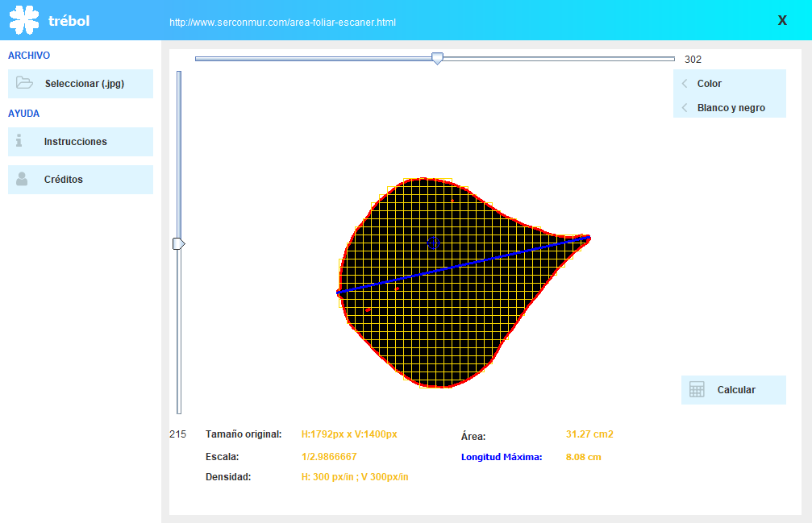Screen dimensions: 812x523
Task: Click the horizontal slider value 302
Action: pyautogui.click(x=693, y=60)
